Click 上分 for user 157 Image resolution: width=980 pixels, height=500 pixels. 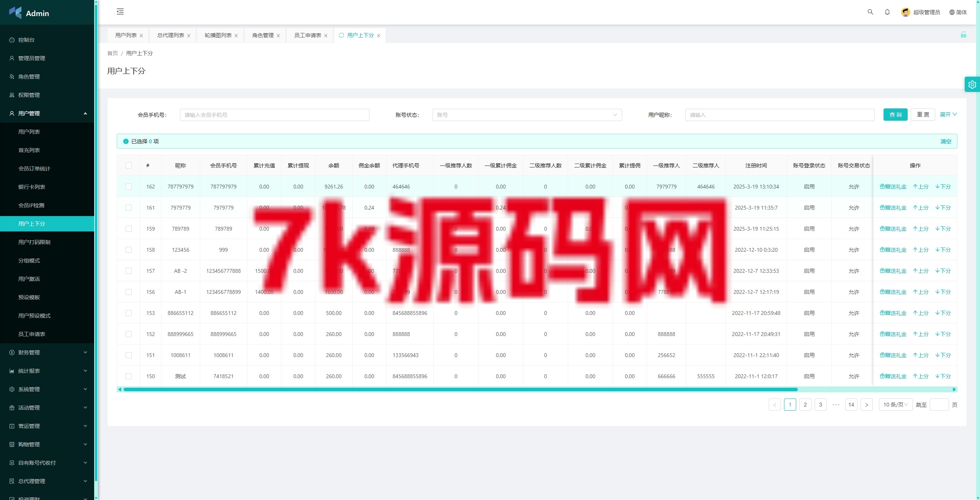[921, 271]
